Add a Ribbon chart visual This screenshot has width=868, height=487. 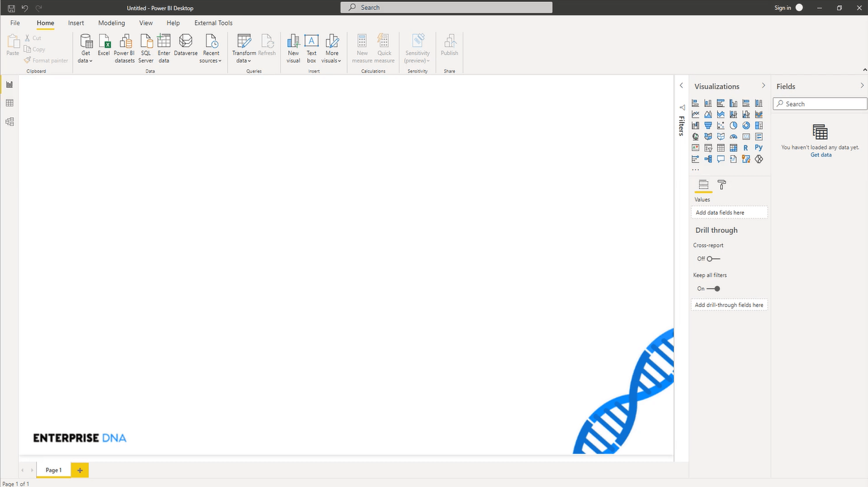pos(759,115)
